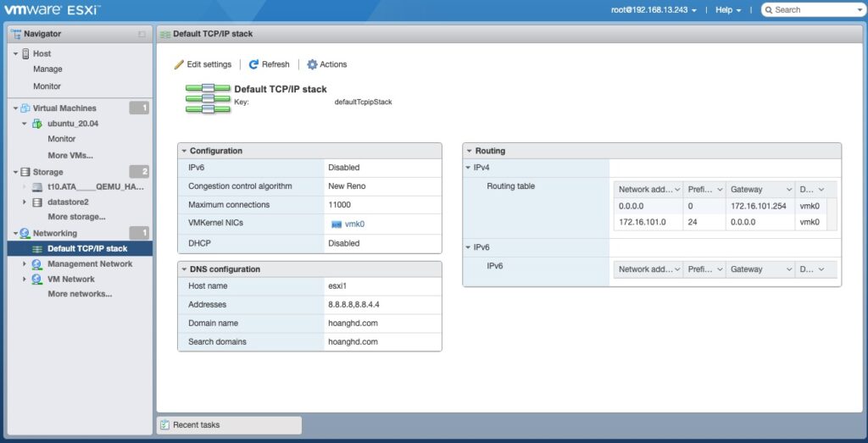Viewport: 868px width, 443px height.
Task: Click the 11000 maximum connections value
Action: [x=339, y=205]
